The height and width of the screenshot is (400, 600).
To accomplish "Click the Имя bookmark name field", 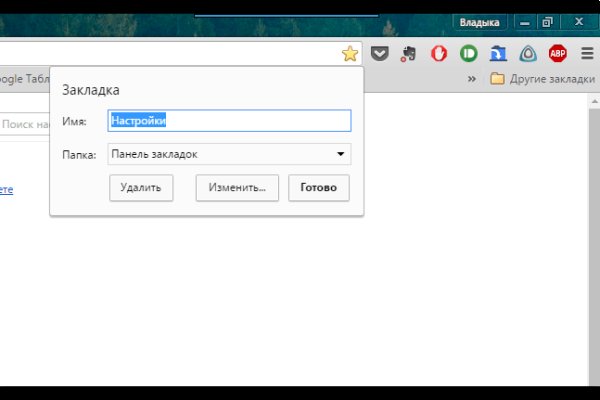I will pyautogui.click(x=229, y=121).
